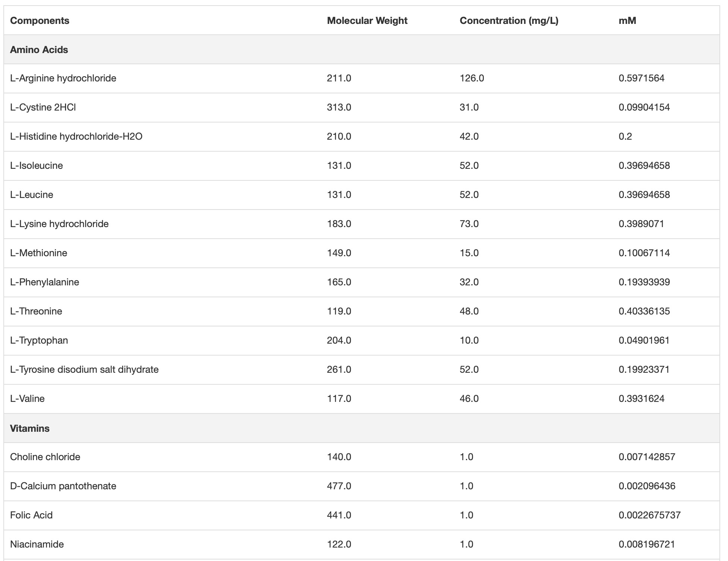Viewport: 728px width, 561px height.
Task: Click the Niacinamide component name
Action: point(37,544)
